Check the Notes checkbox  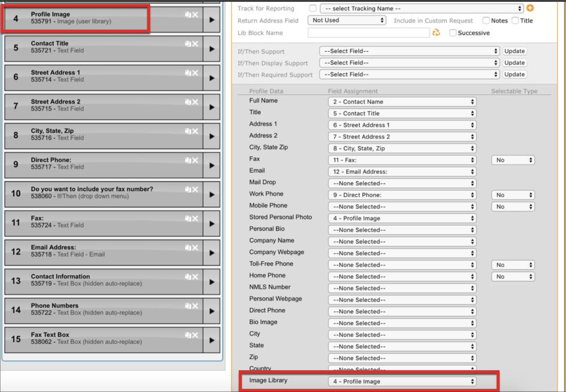point(486,21)
